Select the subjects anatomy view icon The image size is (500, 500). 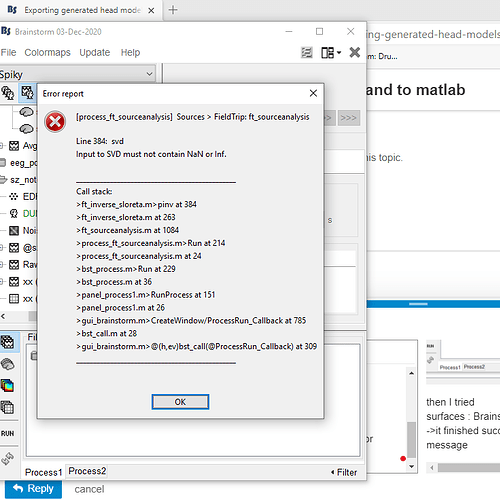pos(7,92)
